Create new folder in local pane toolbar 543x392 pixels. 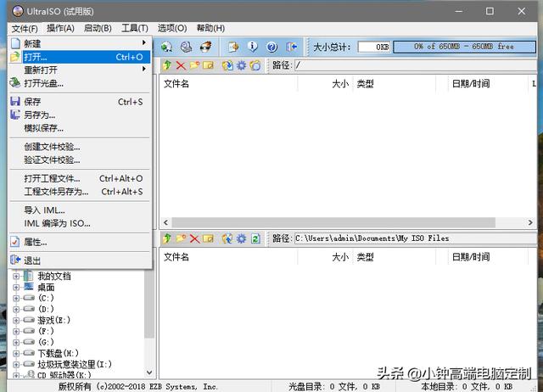(x=181, y=238)
